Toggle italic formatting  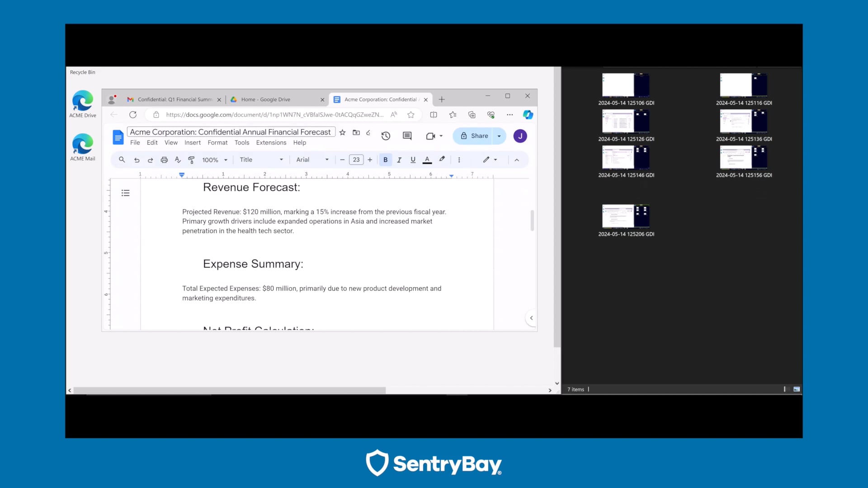pyautogui.click(x=399, y=160)
